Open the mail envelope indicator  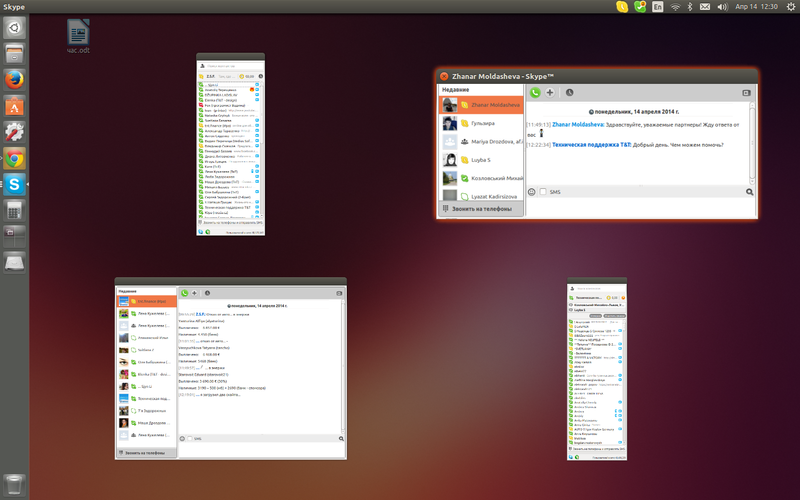coord(705,7)
